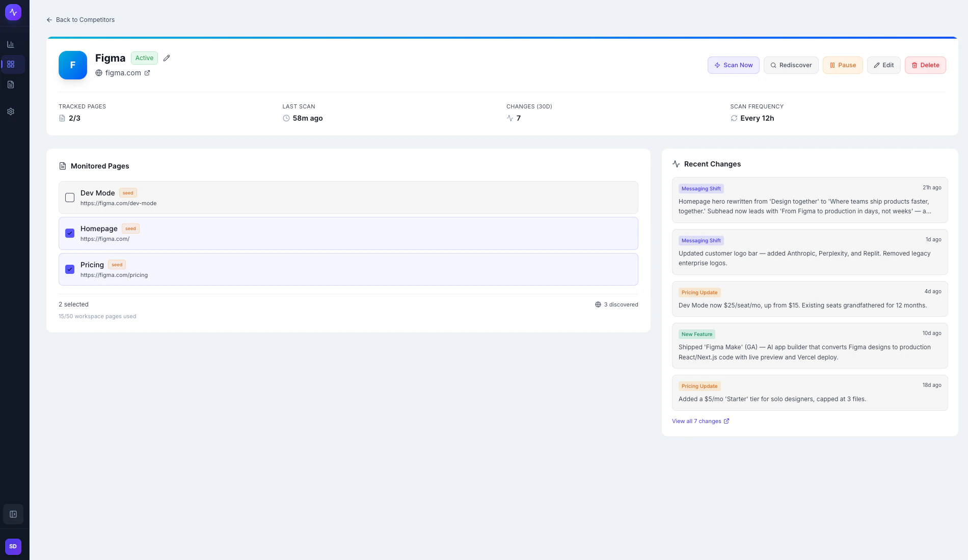Click the globe icon beside 3 discovered

(x=598, y=304)
